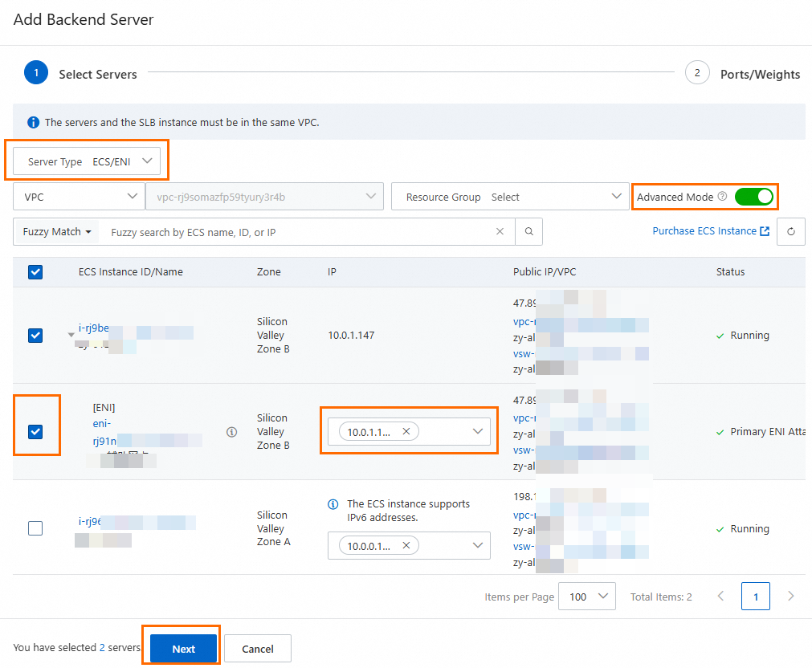Open the Fuzzy Match dropdown
Image resolution: width=812 pixels, height=668 pixels.
click(57, 231)
